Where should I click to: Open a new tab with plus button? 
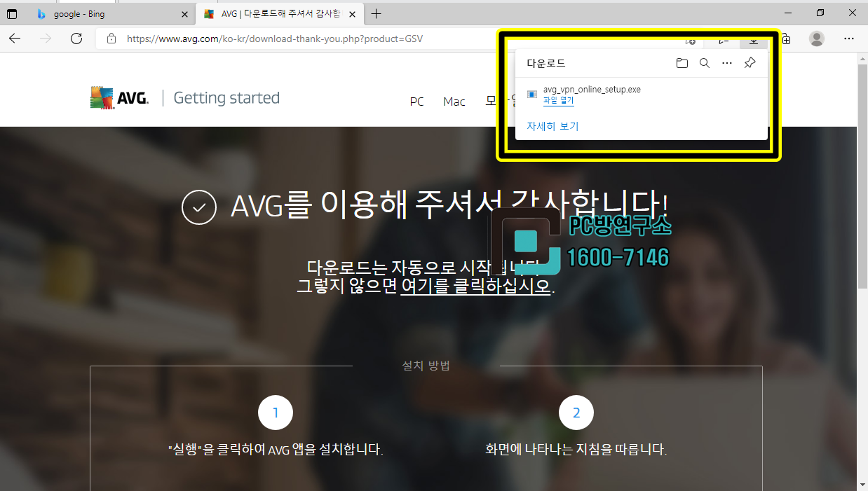[377, 13]
